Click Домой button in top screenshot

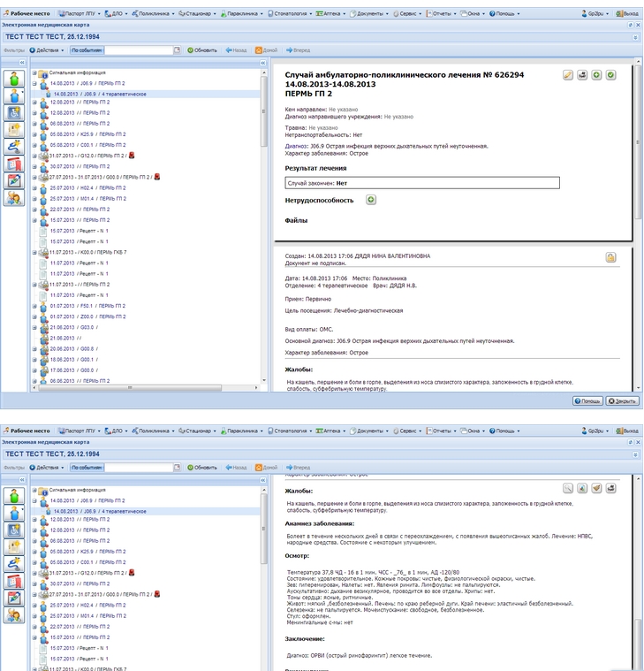pyautogui.click(x=267, y=50)
